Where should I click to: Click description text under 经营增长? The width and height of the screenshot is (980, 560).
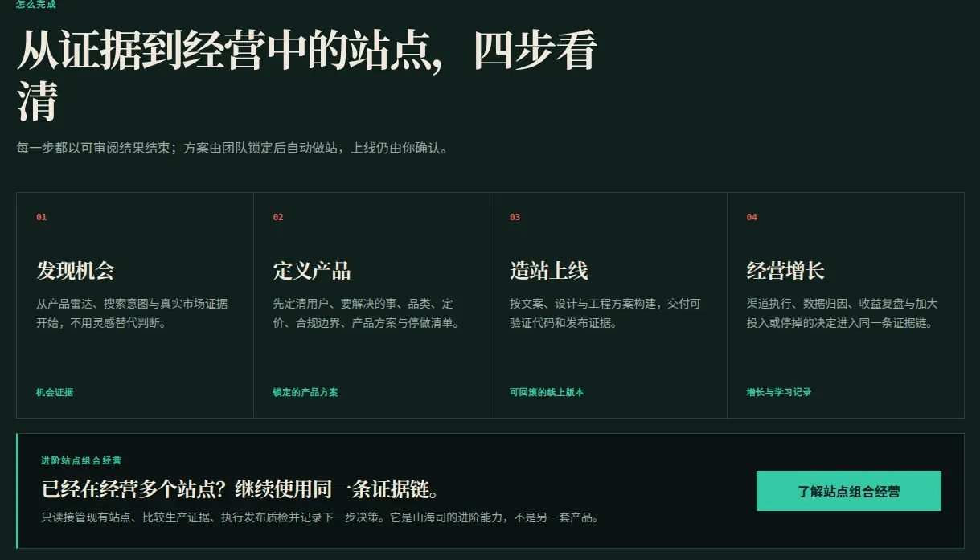pos(842,313)
